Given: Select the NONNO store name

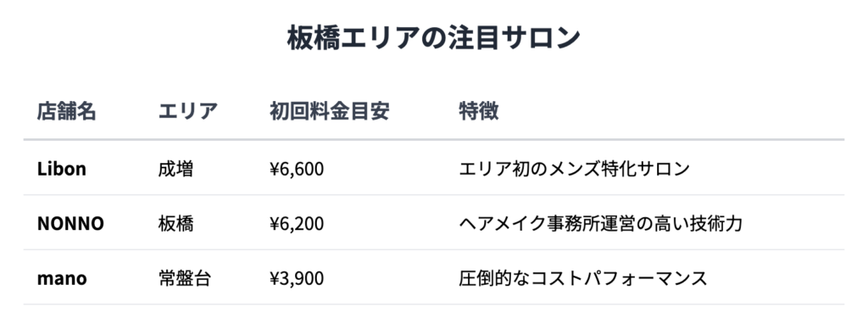Looking at the screenshot, I should 70,224.
